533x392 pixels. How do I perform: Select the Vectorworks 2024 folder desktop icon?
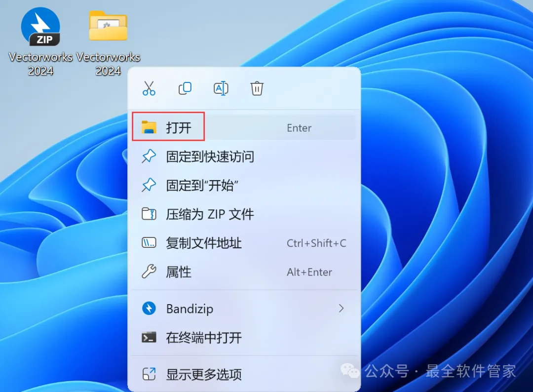tap(108, 42)
